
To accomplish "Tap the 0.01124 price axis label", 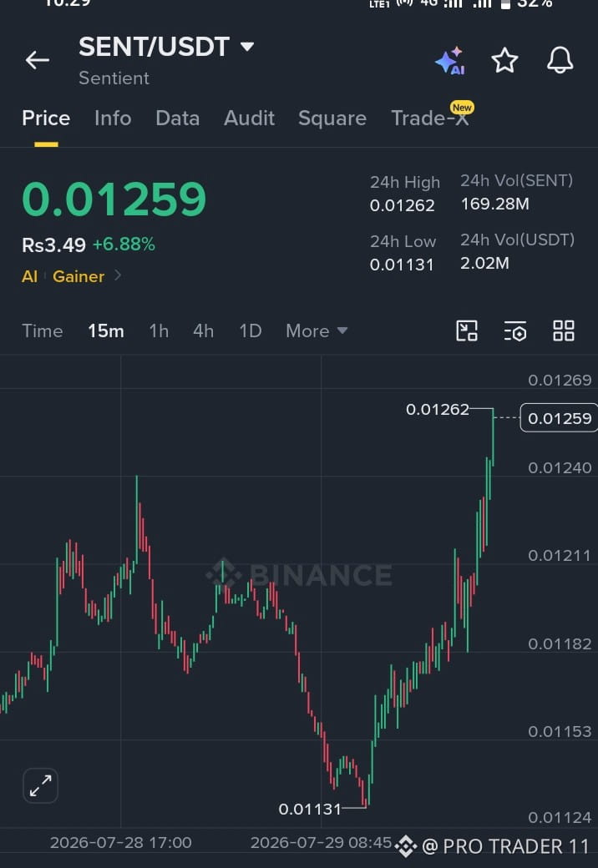I will point(560,818).
